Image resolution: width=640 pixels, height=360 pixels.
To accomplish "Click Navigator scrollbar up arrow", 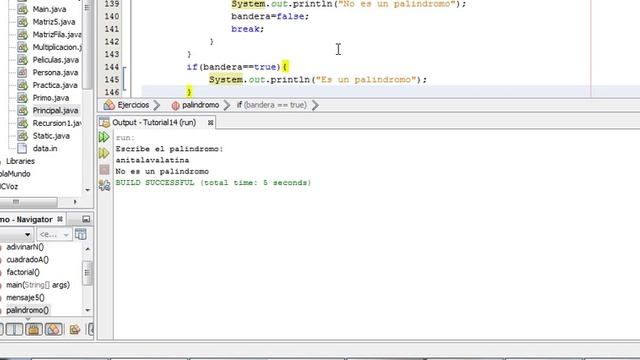I will [87, 249].
